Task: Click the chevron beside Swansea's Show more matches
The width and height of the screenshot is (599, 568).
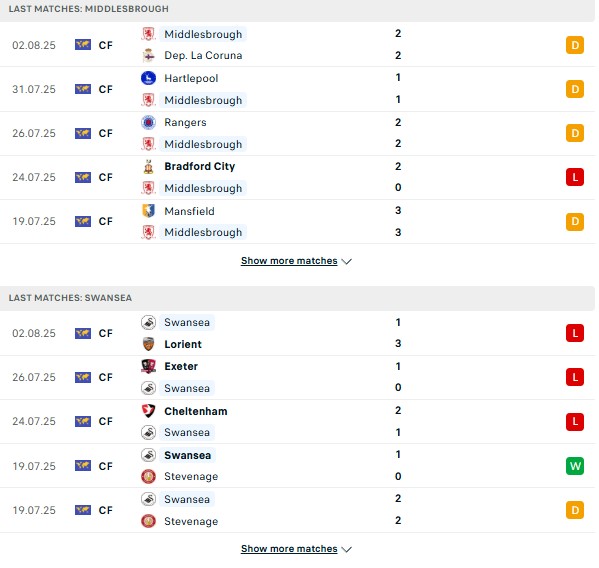Action: 346,549
